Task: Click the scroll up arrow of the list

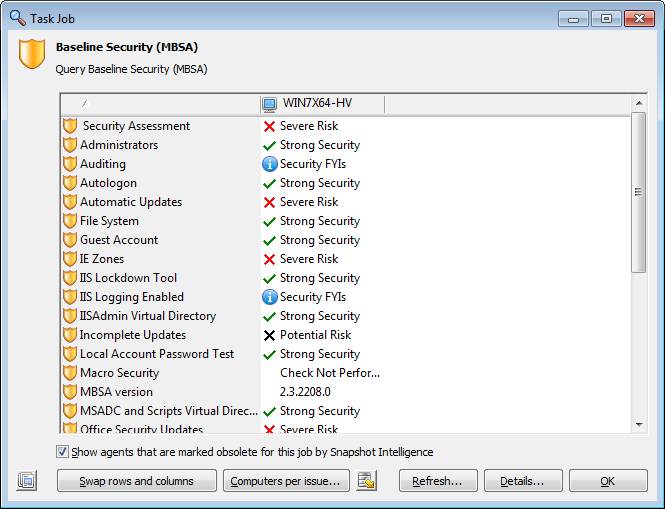Action: pos(639,103)
